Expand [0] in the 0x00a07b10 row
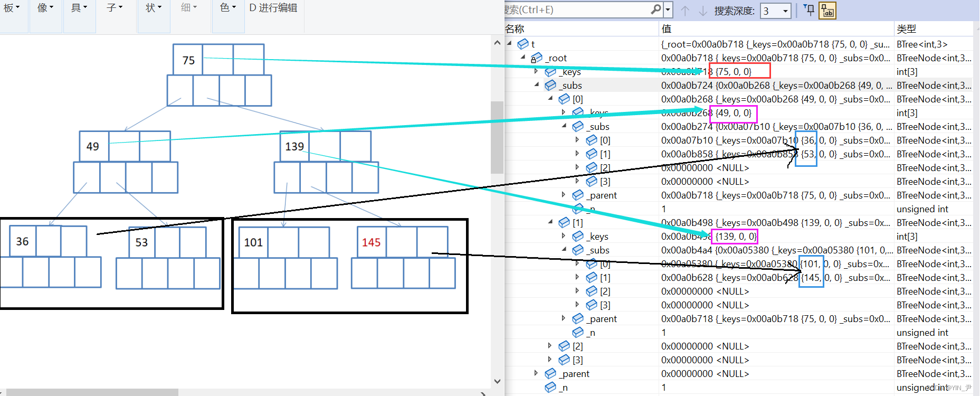The width and height of the screenshot is (980, 396). (x=577, y=139)
